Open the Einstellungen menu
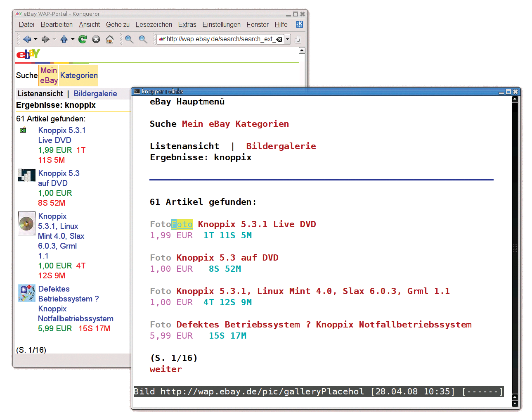The width and height of the screenshot is (532, 420). [222, 25]
